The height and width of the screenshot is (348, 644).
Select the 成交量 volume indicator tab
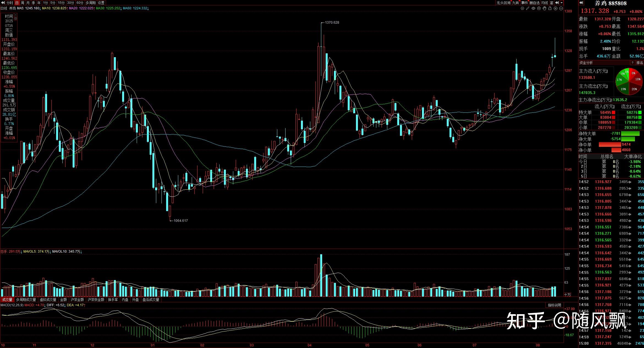[x=7, y=300]
